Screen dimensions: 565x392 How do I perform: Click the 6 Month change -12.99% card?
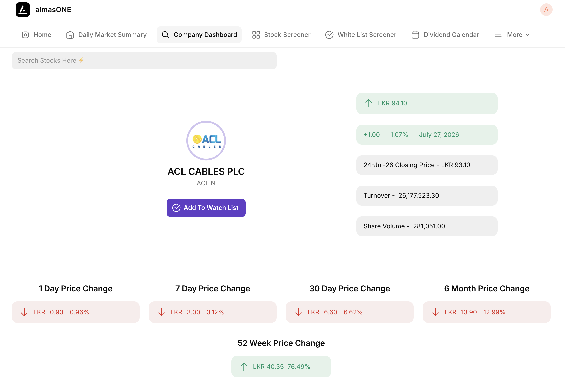coord(486,312)
